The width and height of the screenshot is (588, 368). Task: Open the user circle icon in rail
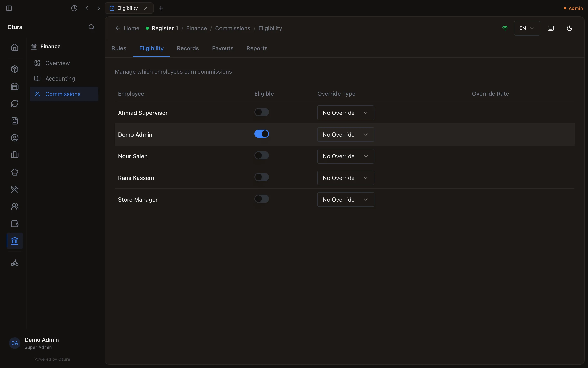click(15, 138)
